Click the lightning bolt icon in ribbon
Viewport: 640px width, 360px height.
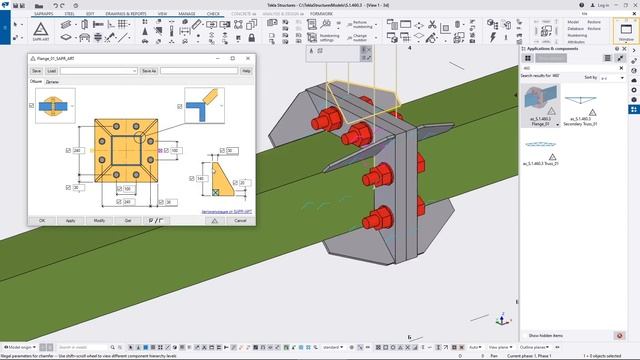[493, 38]
